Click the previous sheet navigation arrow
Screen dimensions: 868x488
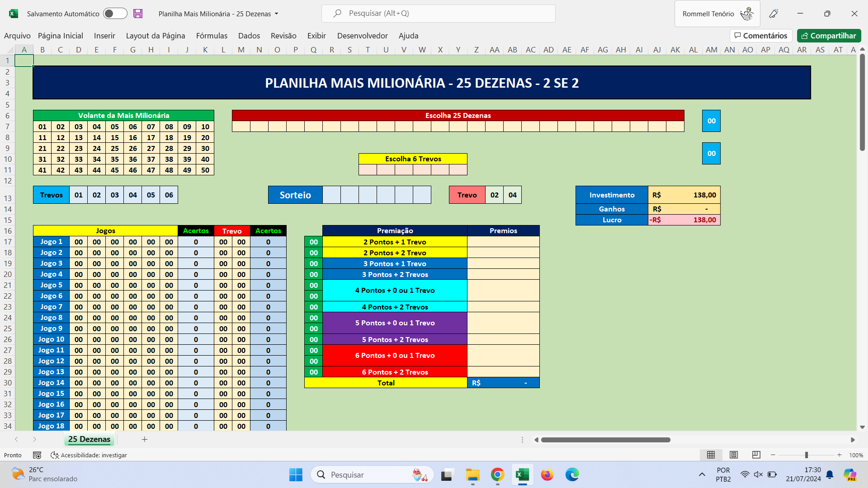click(x=16, y=439)
